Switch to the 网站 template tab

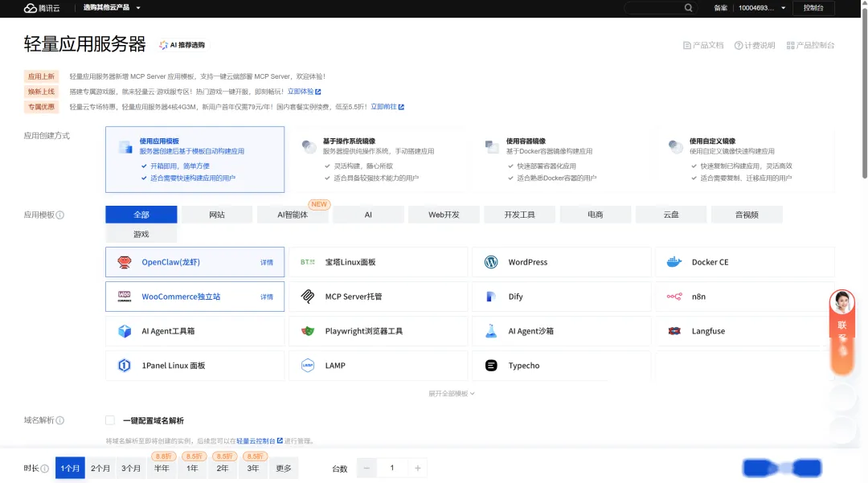tap(217, 215)
